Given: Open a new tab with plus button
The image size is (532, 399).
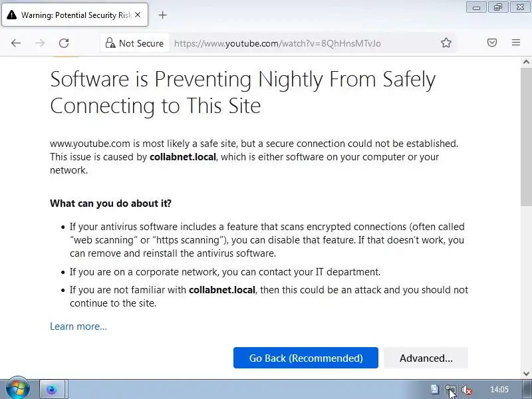Looking at the screenshot, I should point(163,15).
